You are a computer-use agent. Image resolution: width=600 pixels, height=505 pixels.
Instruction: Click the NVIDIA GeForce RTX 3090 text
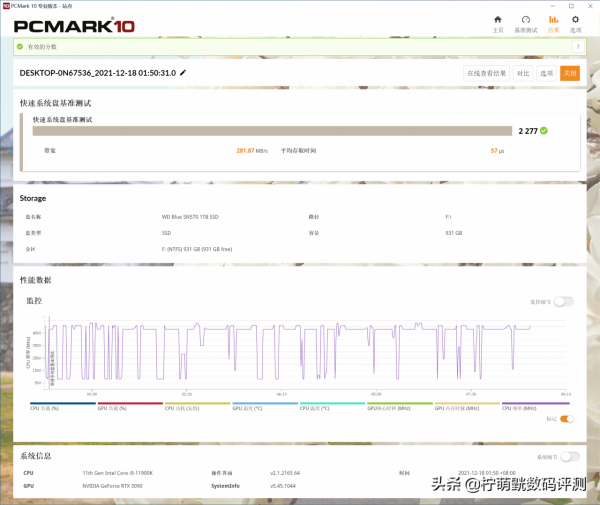112,486
